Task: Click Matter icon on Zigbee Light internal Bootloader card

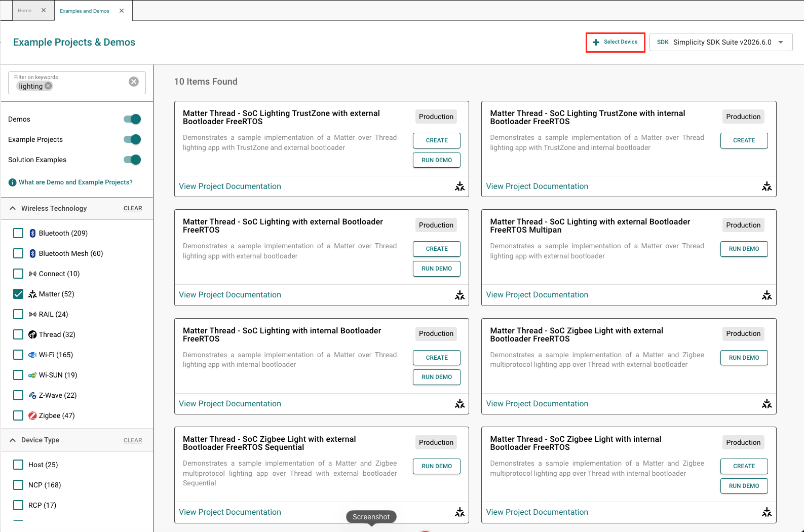Action: (767, 512)
